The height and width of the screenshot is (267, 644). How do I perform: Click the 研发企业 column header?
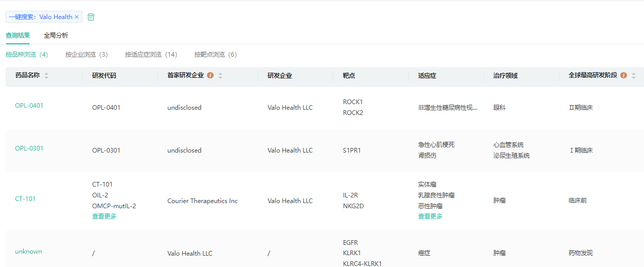[280, 76]
